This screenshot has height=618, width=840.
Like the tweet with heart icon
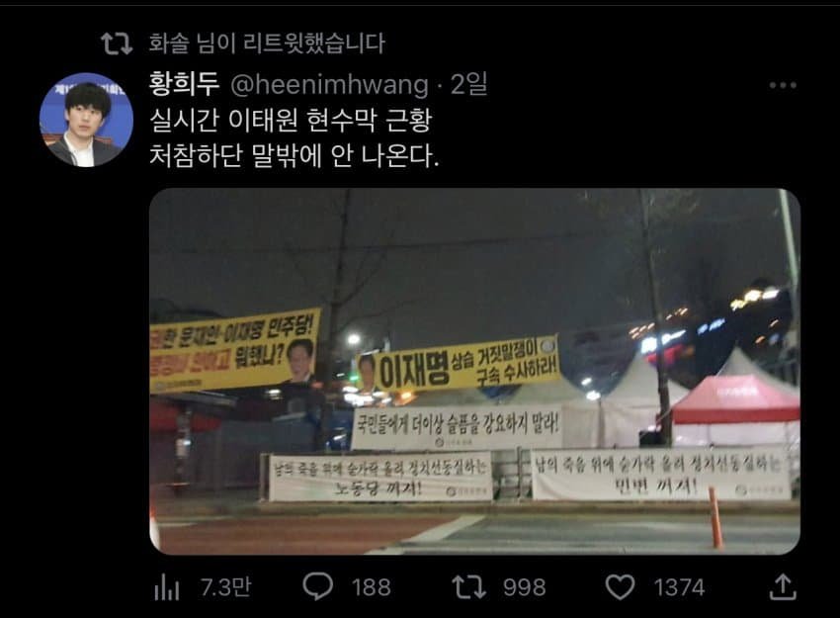[620, 587]
